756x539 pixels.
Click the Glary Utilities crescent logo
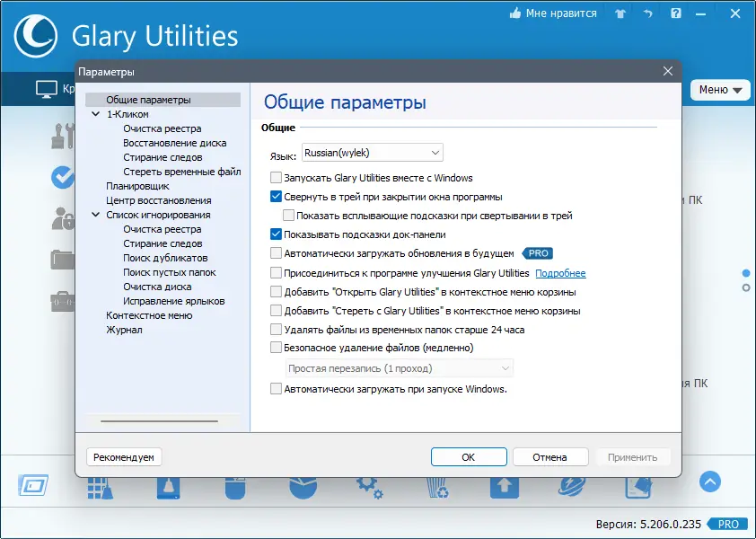[x=36, y=36]
